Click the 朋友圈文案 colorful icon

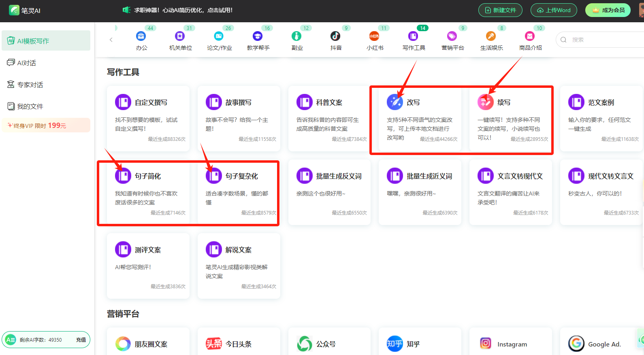coord(123,344)
